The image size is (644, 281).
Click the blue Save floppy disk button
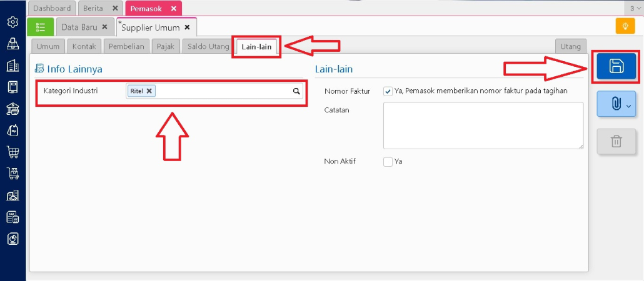(x=616, y=66)
